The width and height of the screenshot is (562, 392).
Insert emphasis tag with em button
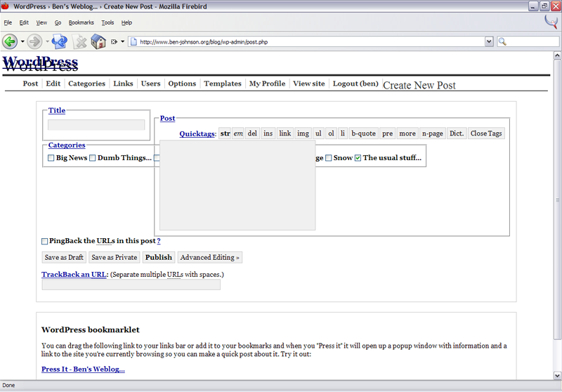(x=238, y=133)
